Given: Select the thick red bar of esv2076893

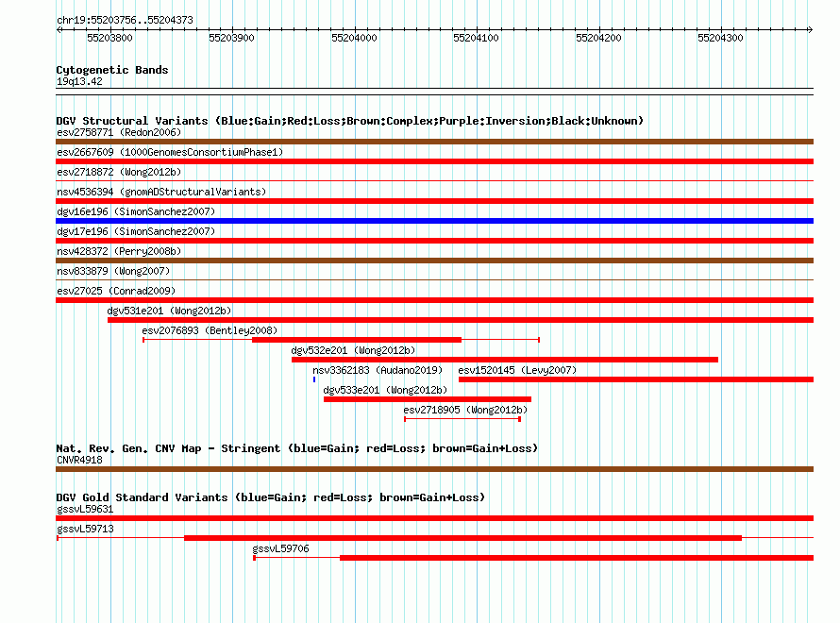Looking at the screenshot, I should (357, 340).
